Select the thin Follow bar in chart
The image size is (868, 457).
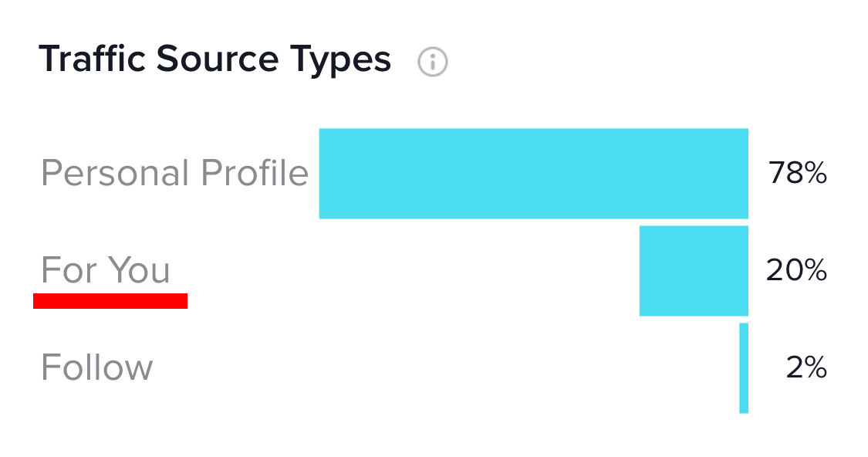[744, 368]
